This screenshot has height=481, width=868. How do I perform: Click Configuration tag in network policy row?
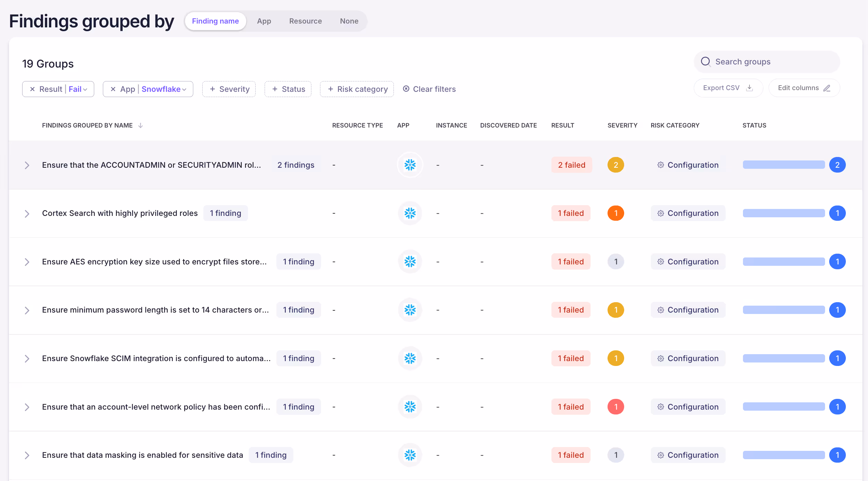click(688, 407)
